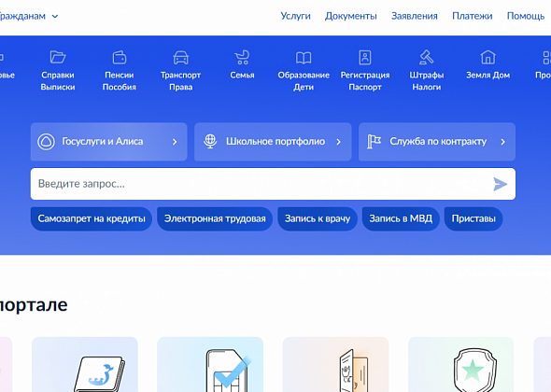Open the Штрафы Налоги gavel icon
Image resolution: width=551 pixels, height=392 pixels.
(x=426, y=57)
